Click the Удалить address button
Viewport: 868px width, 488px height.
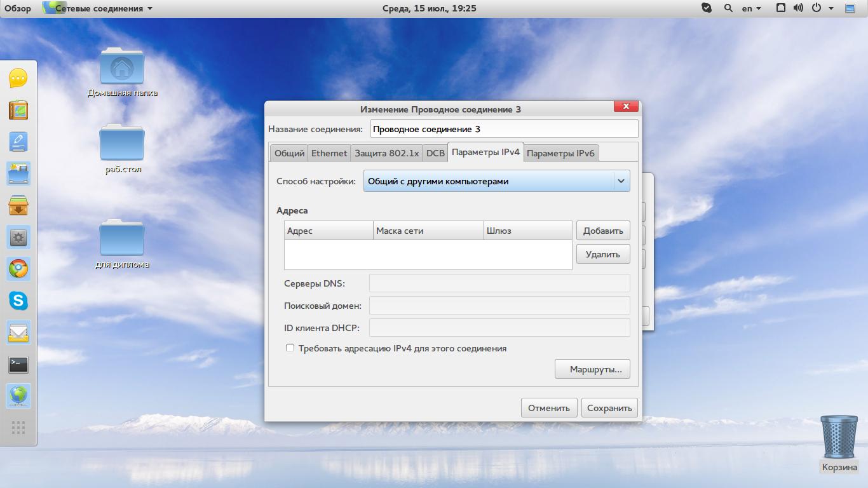[x=603, y=254]
